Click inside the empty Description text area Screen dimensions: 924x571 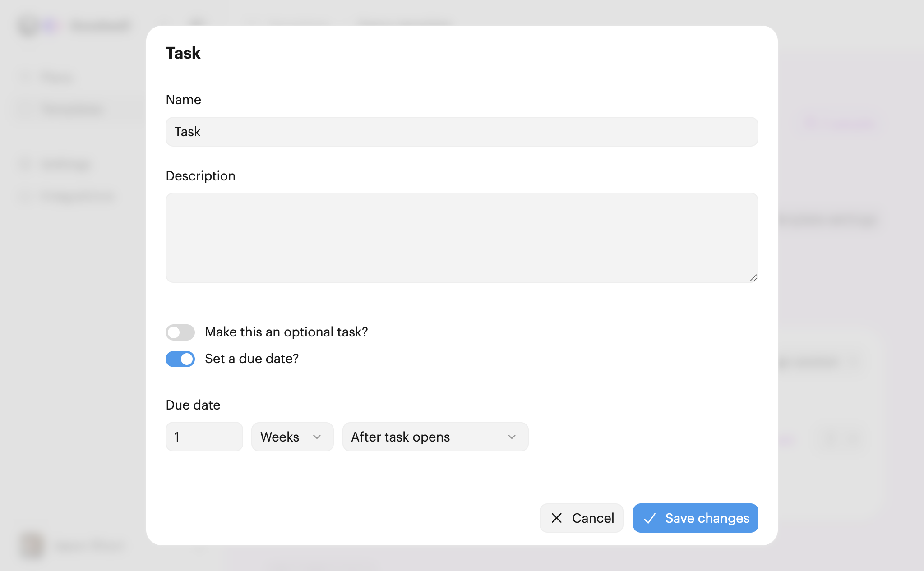461,237
